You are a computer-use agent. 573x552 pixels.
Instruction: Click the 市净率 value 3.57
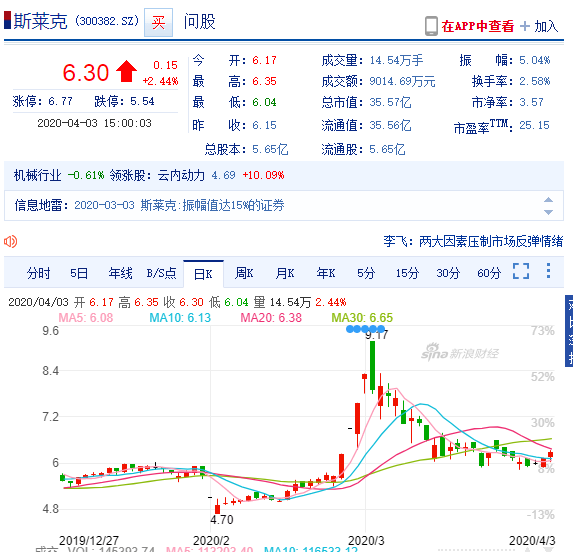click(531, 102)
